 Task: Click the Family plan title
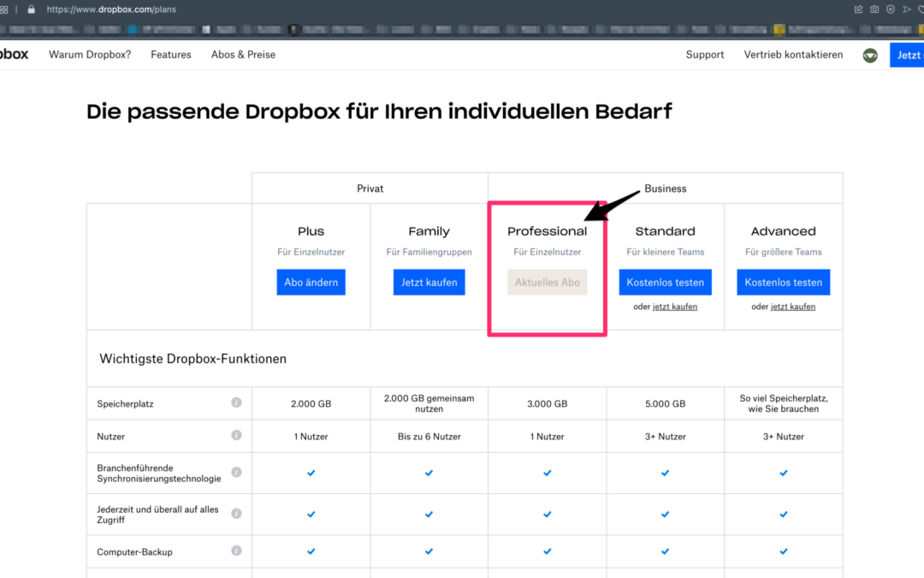[429, 231]
